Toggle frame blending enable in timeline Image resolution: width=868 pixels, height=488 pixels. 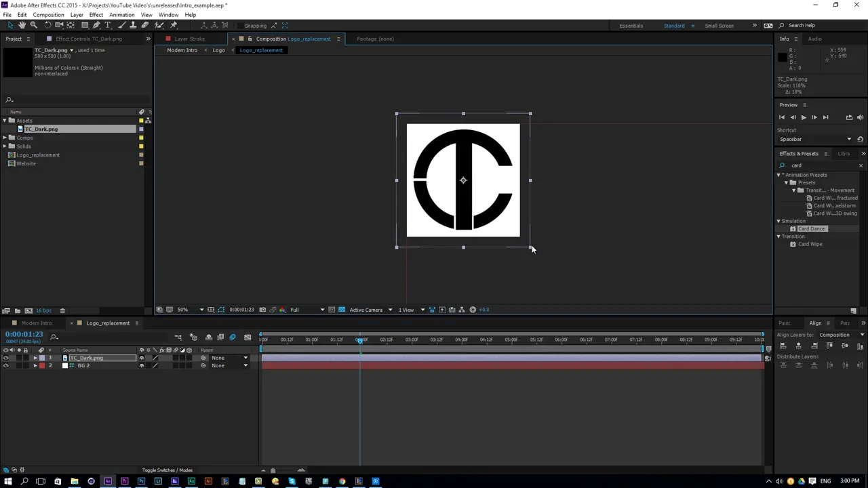pos(220,337)
